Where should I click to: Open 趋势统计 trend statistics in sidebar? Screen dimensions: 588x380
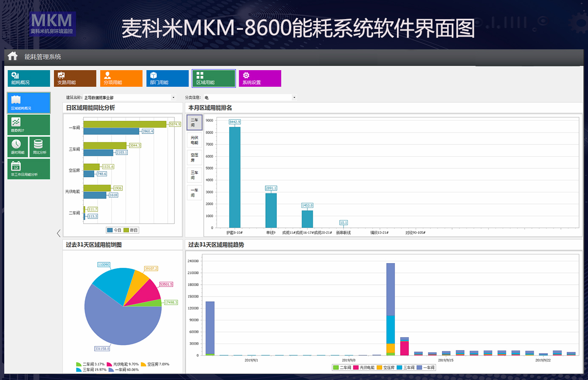point(29,125)
